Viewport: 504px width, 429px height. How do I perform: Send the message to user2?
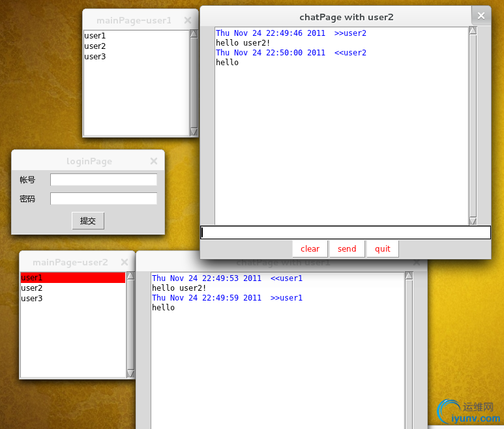(347, 248)
